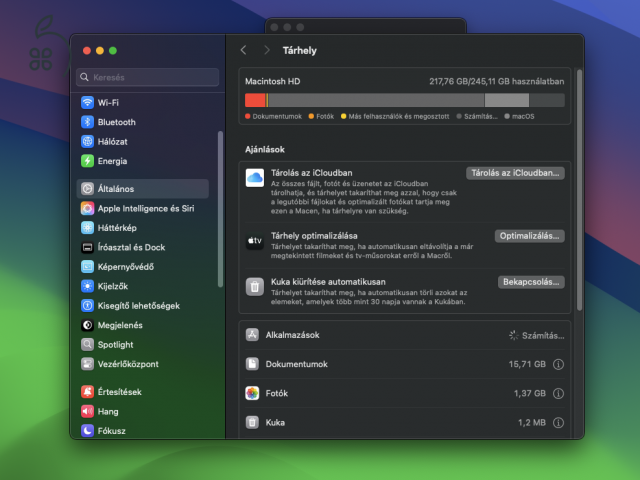Go to Energia settings
The width and height of the screenshot is (640, 480).
pyautogui.click(x=112, y=161)
